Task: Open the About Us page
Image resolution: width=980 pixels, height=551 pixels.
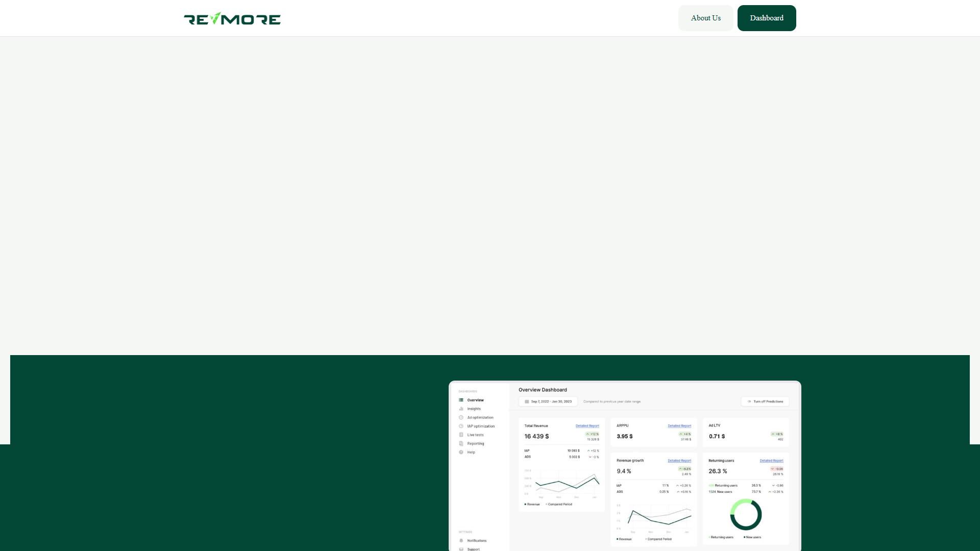Action: coord(705,18)
